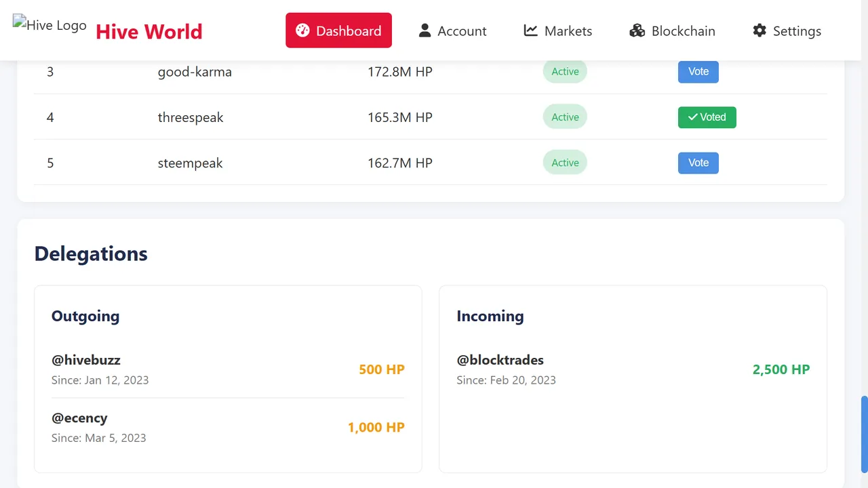Click the 165.3M HP value

coord(400,117)
